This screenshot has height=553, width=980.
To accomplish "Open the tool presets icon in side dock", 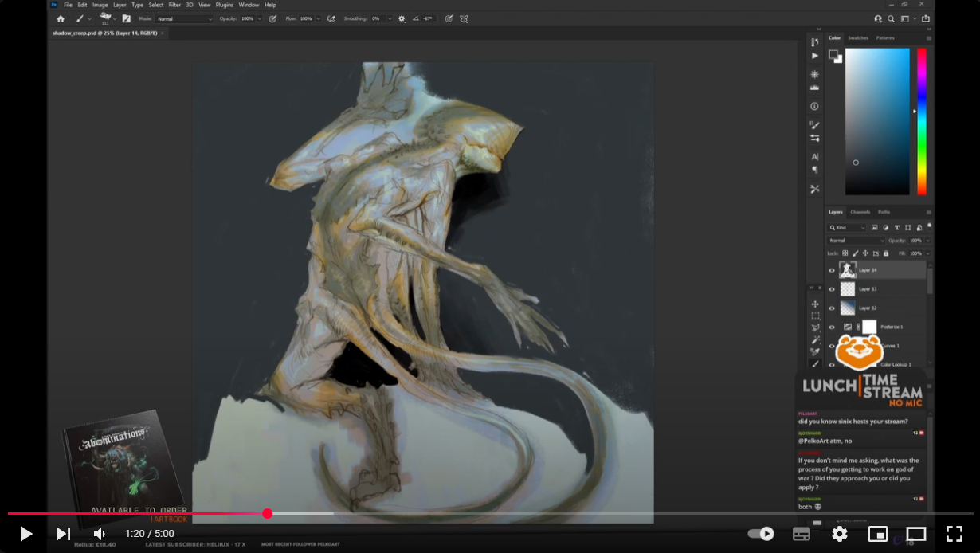I will coord(814,189).
